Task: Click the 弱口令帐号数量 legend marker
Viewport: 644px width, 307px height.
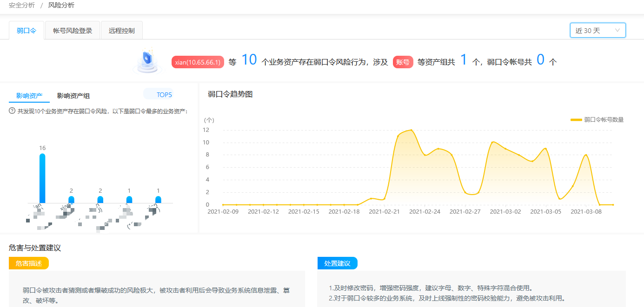Action: [x=575, y=119]
